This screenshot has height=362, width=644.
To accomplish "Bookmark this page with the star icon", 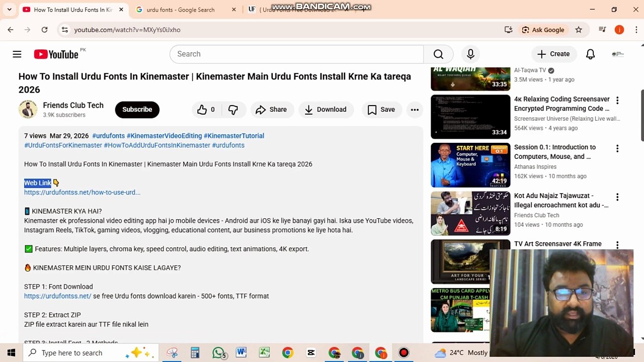I will coord(579,30).
